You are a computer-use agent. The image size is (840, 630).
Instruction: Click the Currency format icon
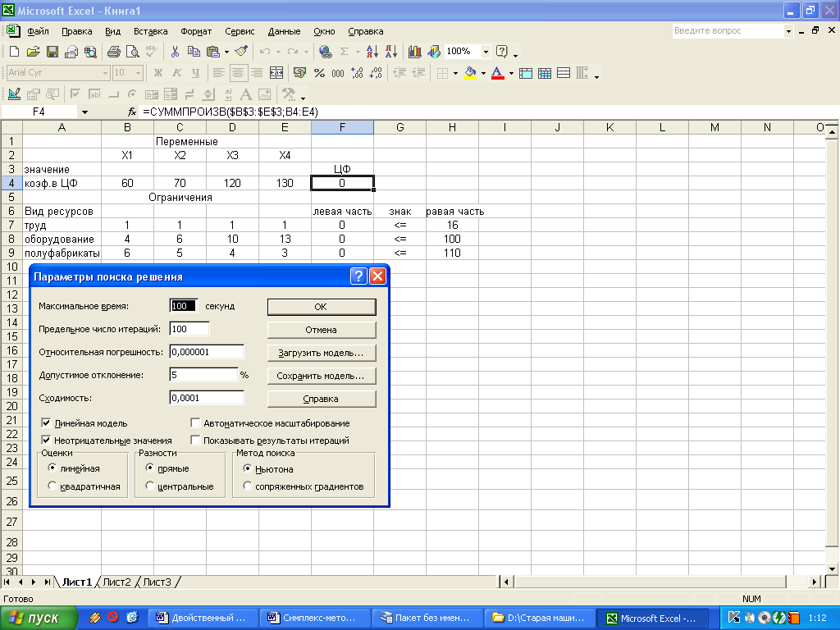tap(300, 73)
